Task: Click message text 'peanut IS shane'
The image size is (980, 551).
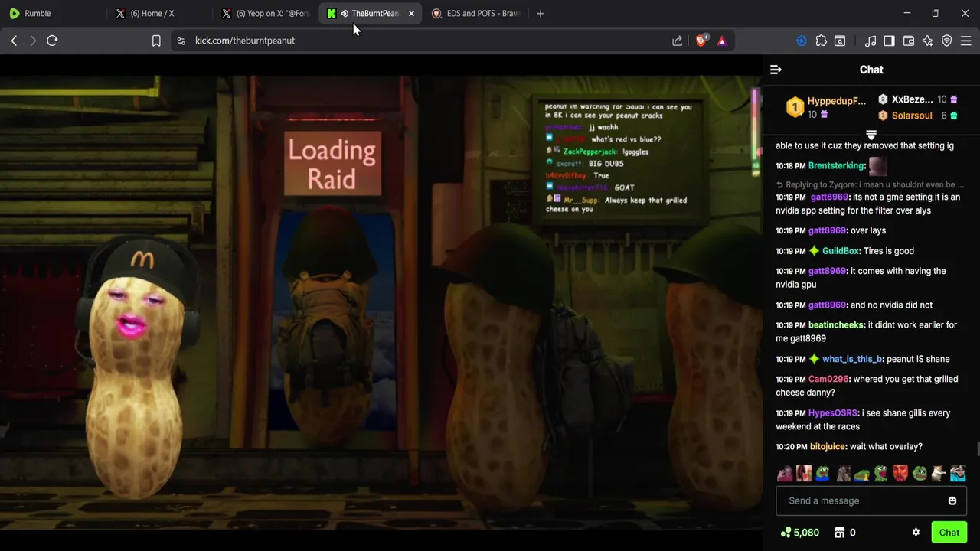Action: [918, 359]
